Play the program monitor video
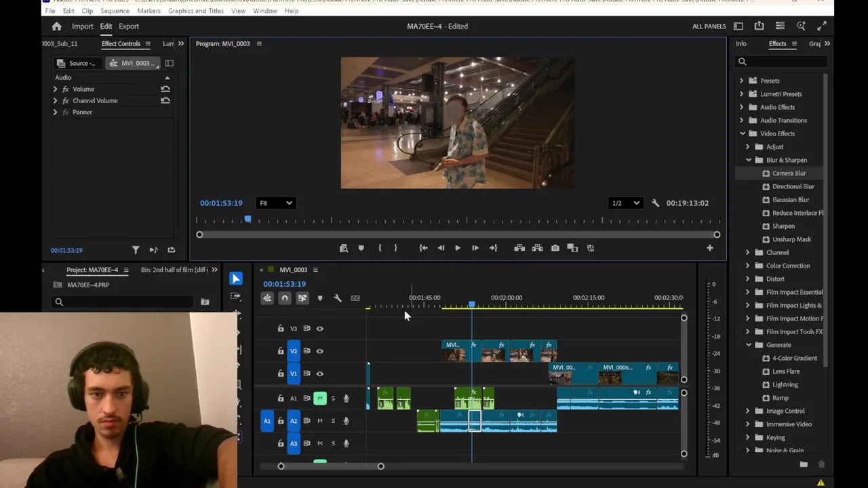 pyautogui.click(x=458, y=248)
